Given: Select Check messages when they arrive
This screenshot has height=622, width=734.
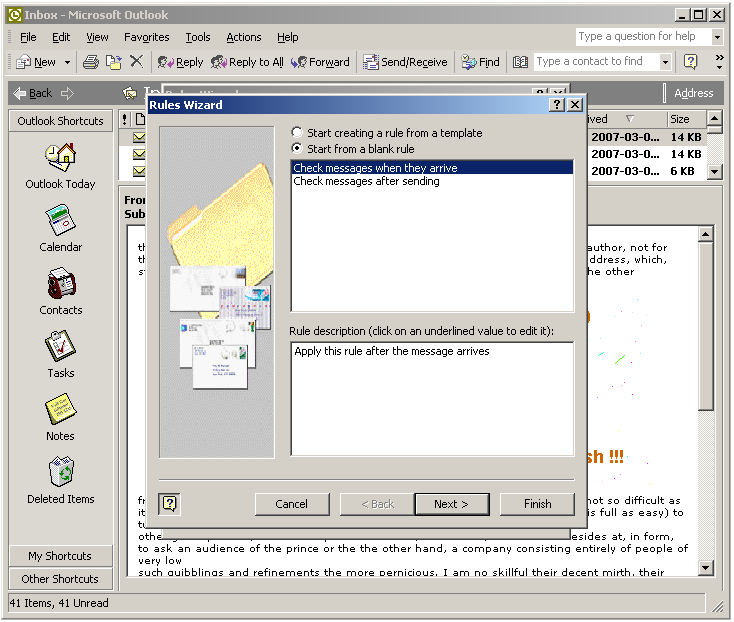Looking at the screenshot, I should [432, 168].
